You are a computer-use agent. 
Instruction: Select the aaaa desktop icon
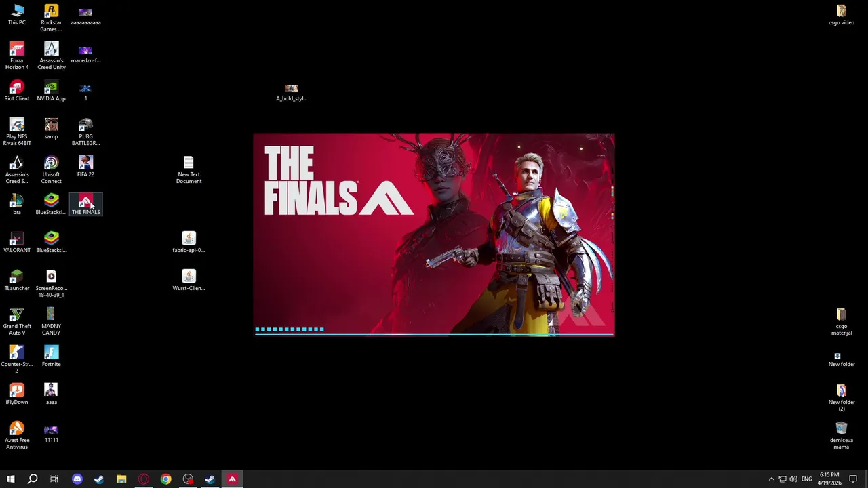click(x=51, y=394)
